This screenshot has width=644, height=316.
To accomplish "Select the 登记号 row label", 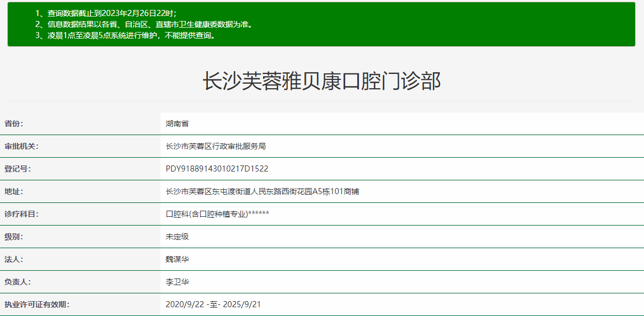I will coord(18,169).
